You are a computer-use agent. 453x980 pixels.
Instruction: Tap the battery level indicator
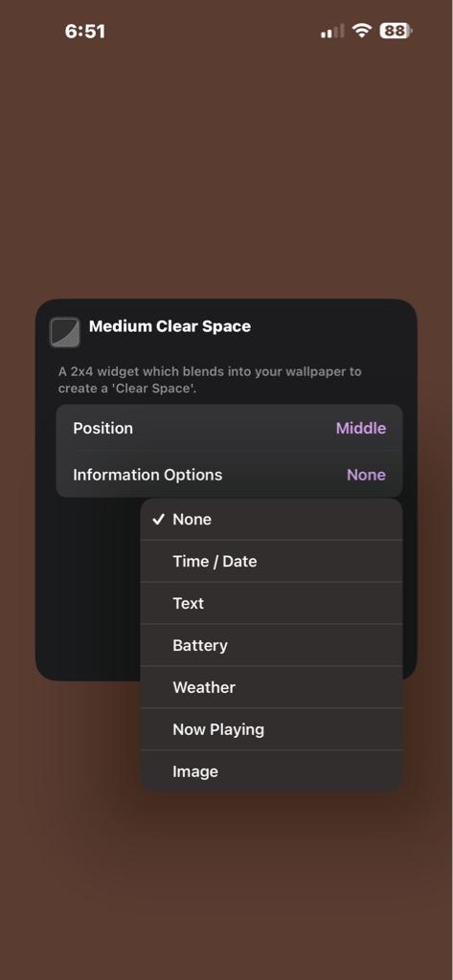coord(396,31)
